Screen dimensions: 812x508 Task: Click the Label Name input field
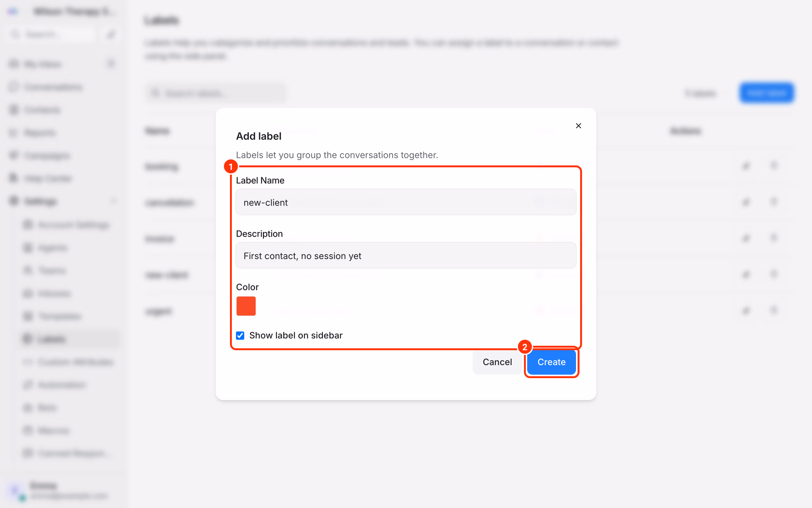(x=406, y=202)
